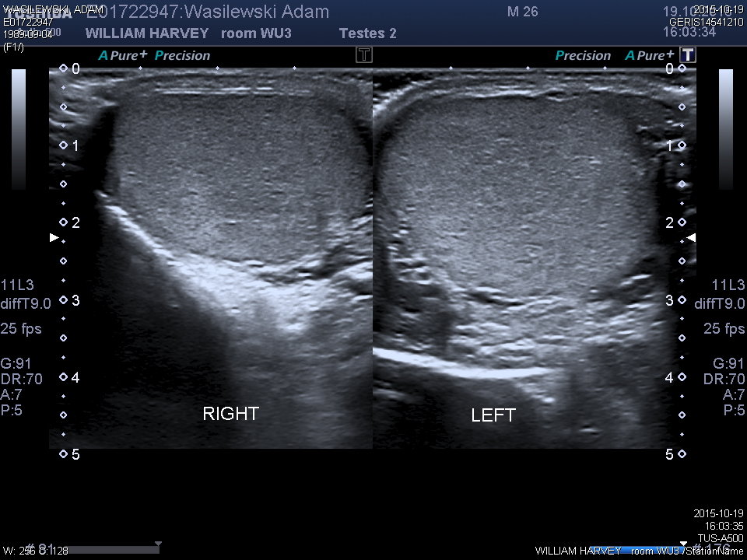Click the 'G:91' gain value on the left

click(x=16, y=363)
